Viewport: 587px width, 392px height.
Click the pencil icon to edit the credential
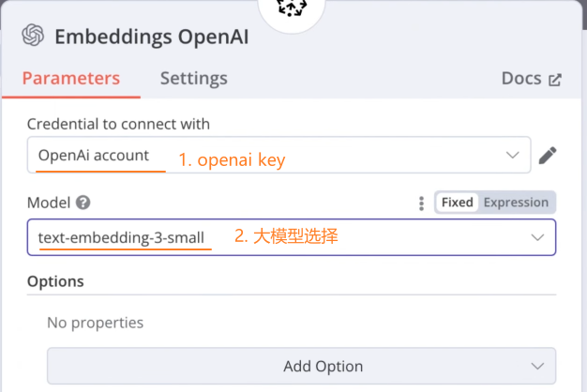point(548,155)
